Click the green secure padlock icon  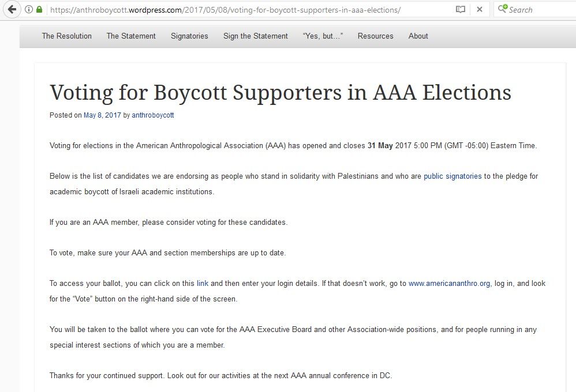tap(39, 10)
